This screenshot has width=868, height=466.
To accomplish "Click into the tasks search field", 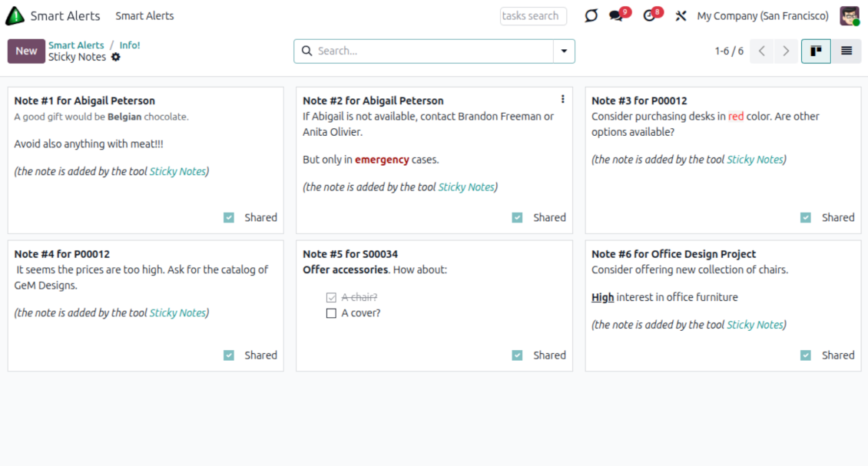I will 533,16.
